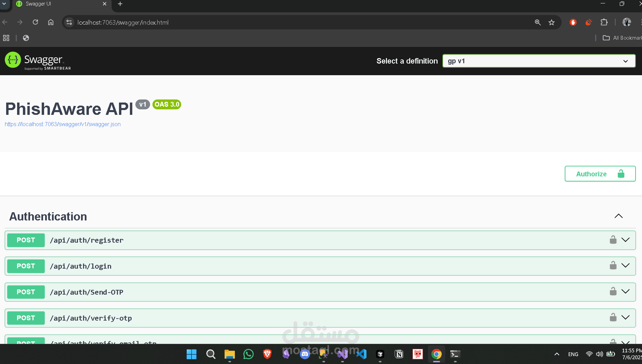
Task: Expand the /api/auth/Send-OTP endpoint chevron
Action: pyautogui.click(x=625, y=291)
